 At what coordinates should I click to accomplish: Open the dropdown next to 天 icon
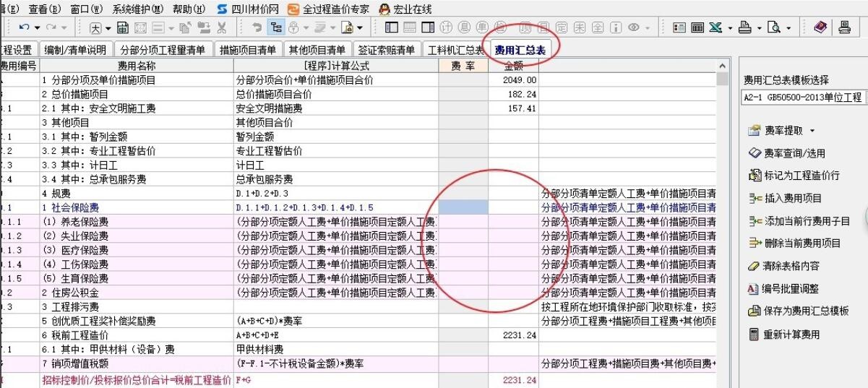point(108,28)
